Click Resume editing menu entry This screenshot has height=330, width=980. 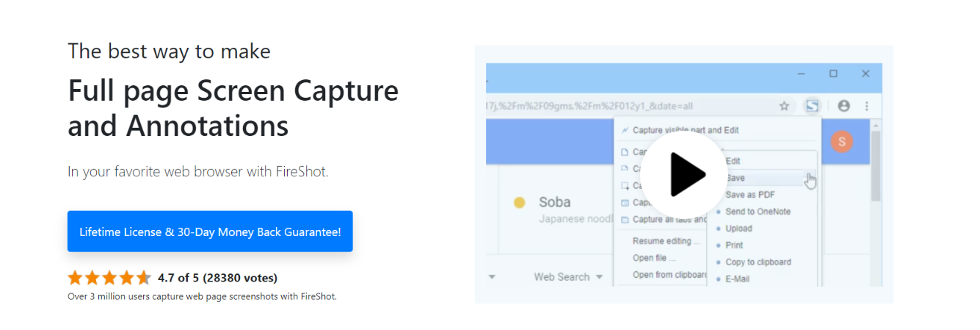click(666, 241)
